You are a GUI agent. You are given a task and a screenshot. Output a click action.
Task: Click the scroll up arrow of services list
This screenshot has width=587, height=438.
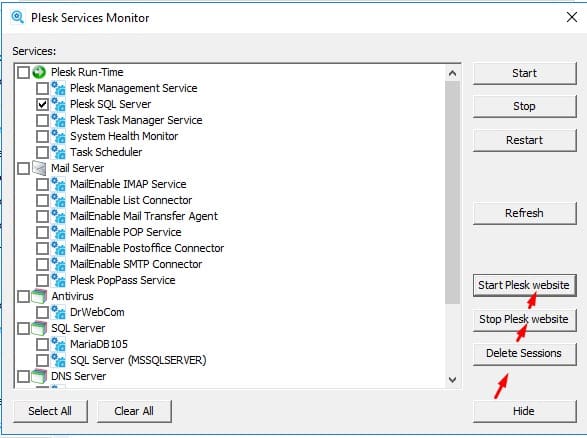452,73
